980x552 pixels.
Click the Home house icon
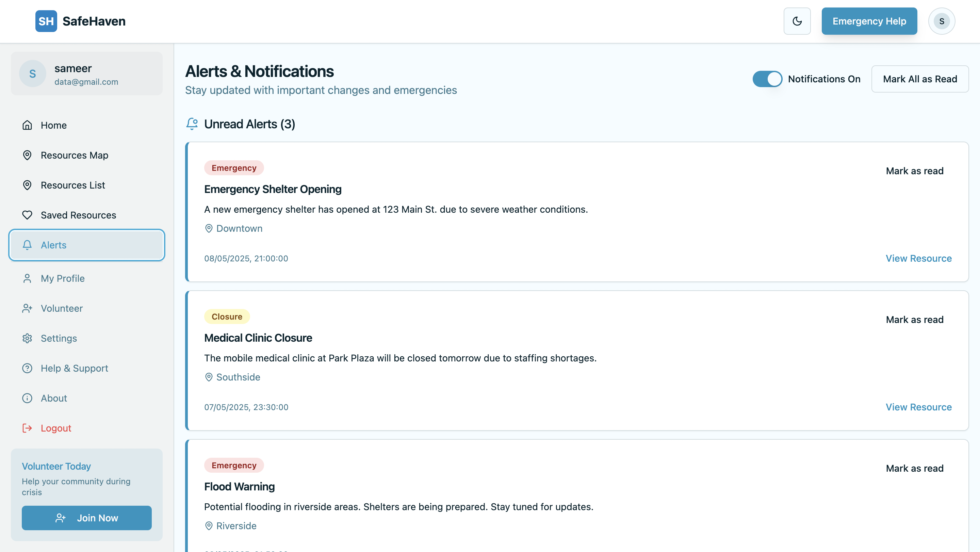click(x=27, y=125)
